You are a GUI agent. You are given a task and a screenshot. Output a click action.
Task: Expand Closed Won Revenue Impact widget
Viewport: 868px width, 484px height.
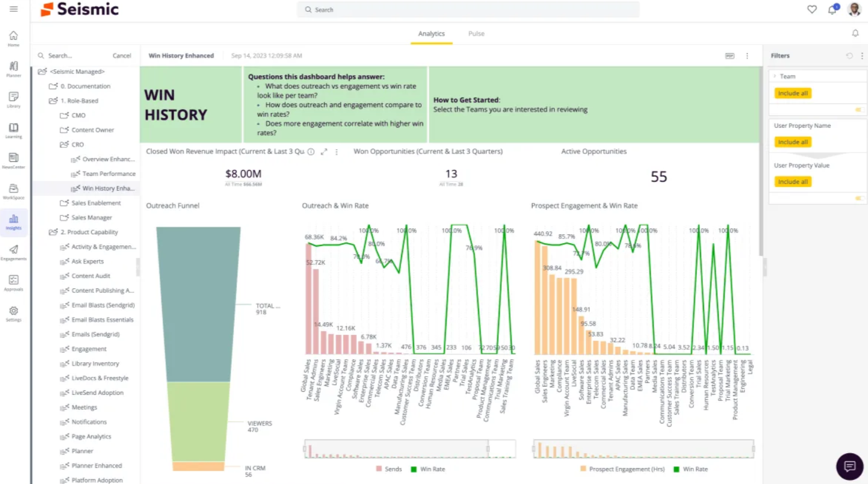[324, 152]
